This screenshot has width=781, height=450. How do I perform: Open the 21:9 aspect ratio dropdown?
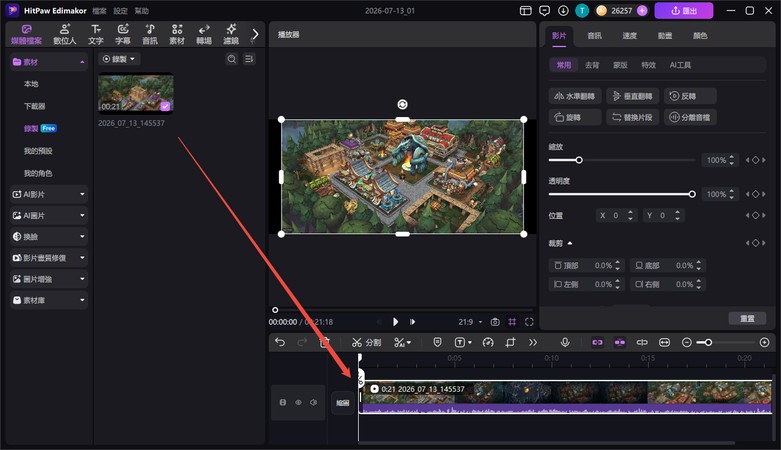(470, 322)
